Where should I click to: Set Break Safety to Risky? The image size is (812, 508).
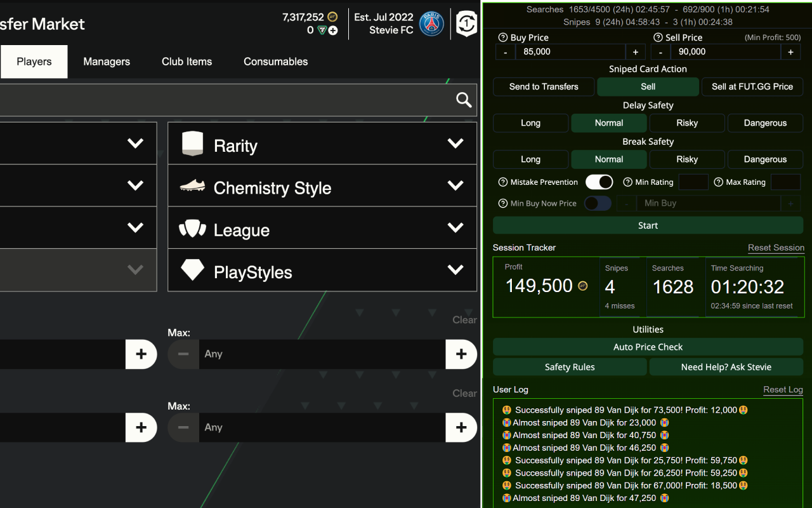[x=687, y=159]
